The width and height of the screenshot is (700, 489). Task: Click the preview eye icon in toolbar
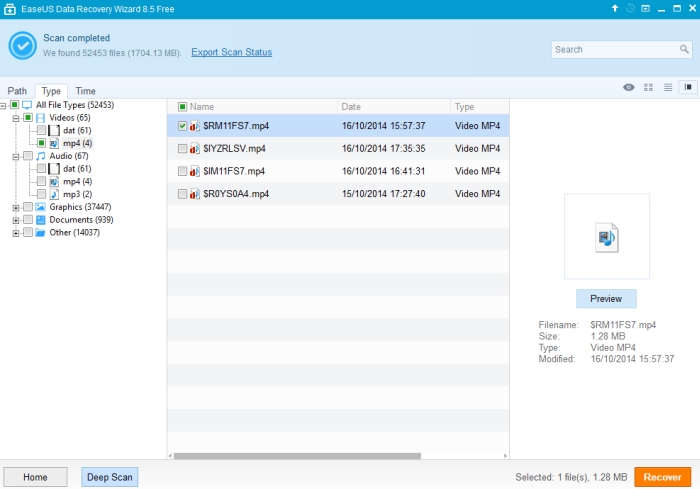click(629, 88)
